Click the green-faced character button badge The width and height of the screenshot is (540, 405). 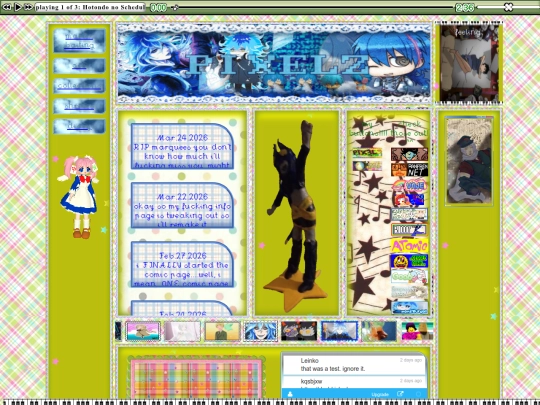pos(409,154)
